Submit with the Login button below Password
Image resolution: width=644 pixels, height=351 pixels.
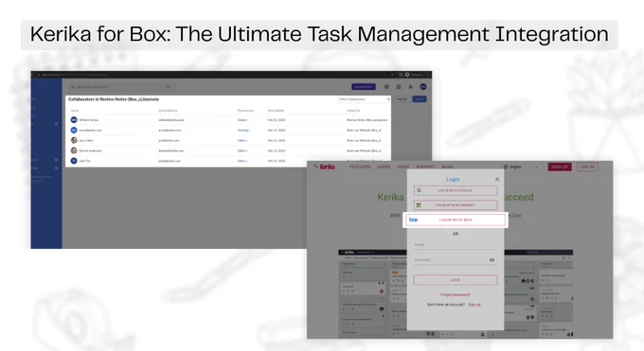coord(456,280)
